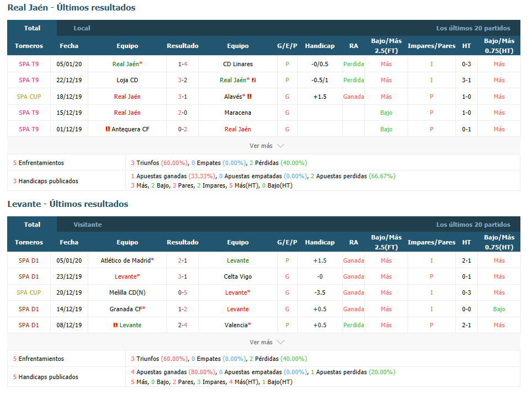Image resolution: width=532 pixels, height=394 pixels.
Task: Click the red card icon beside Antequera CF
Action: pyautogui.click(x=108, y=129)
